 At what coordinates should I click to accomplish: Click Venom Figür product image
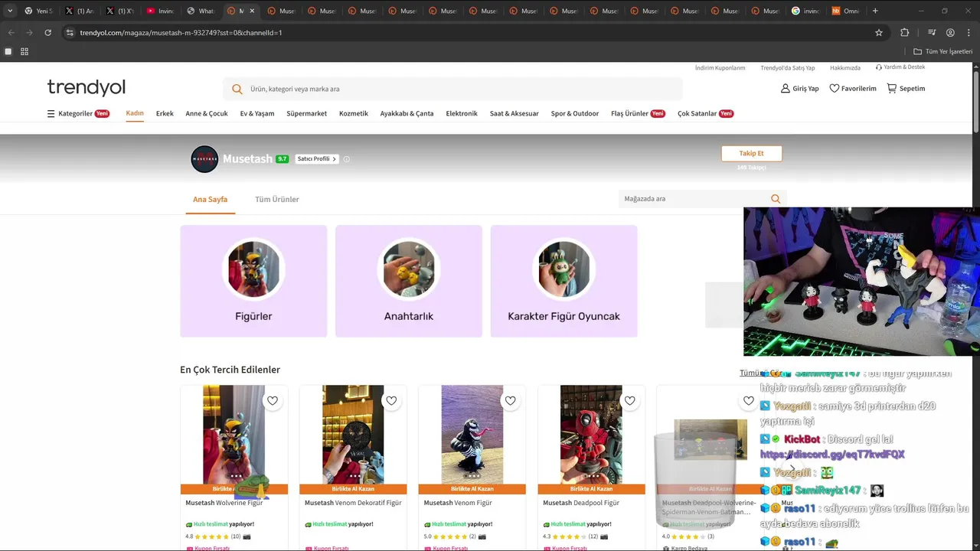[472, 435]
